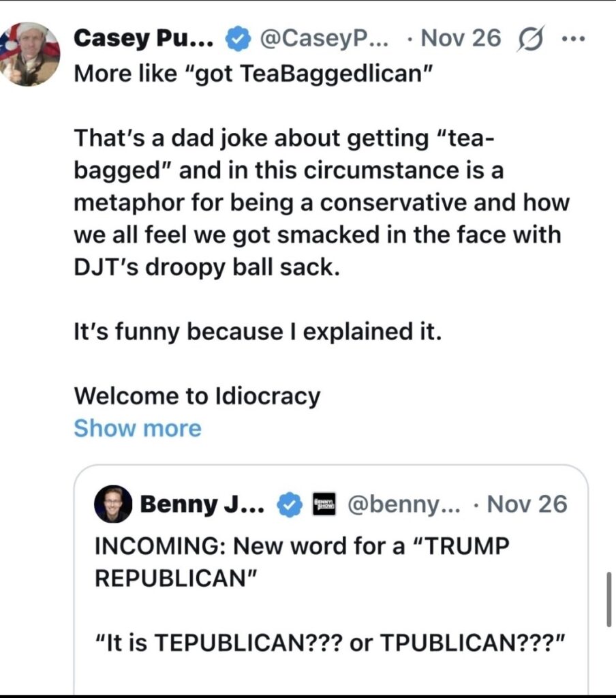Expand the post with Show more
This screenshot has width=616, height=698.
click(x=137, y=428)
